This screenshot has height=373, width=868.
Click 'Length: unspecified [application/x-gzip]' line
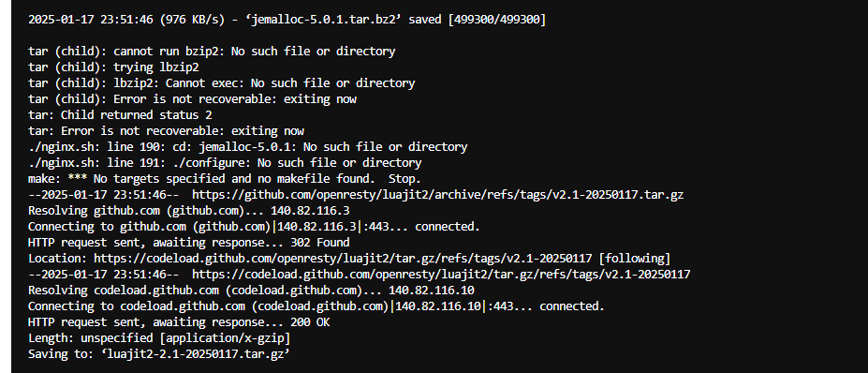pos(159,338)
